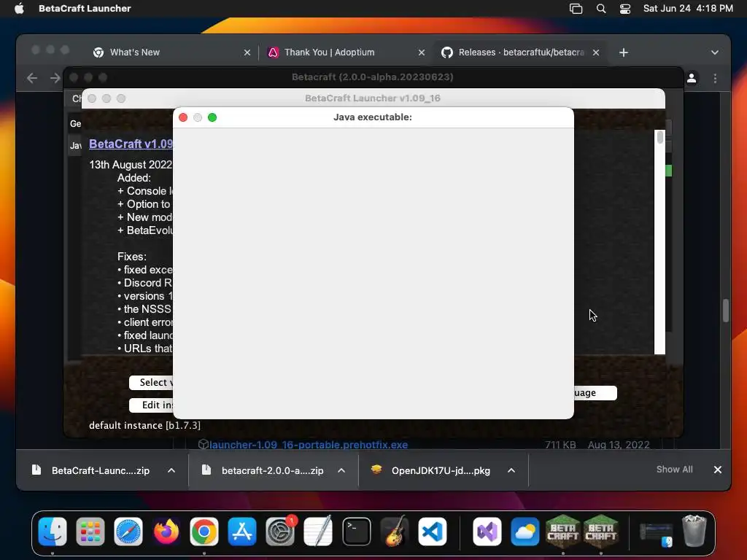This screenshot has width=747, height=560.
Task: Open the cloud app icon in Dock
Action: 525,532
